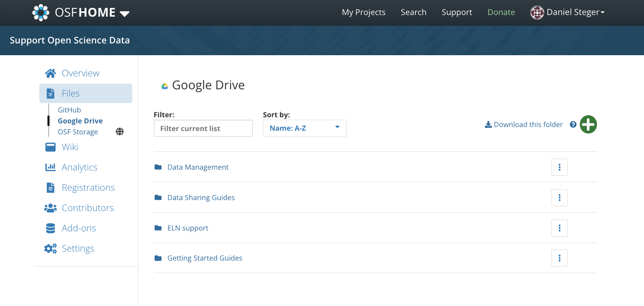The image size is (644, 306).
Task: Click the help question mark icon
Action: tap(573, 125)
